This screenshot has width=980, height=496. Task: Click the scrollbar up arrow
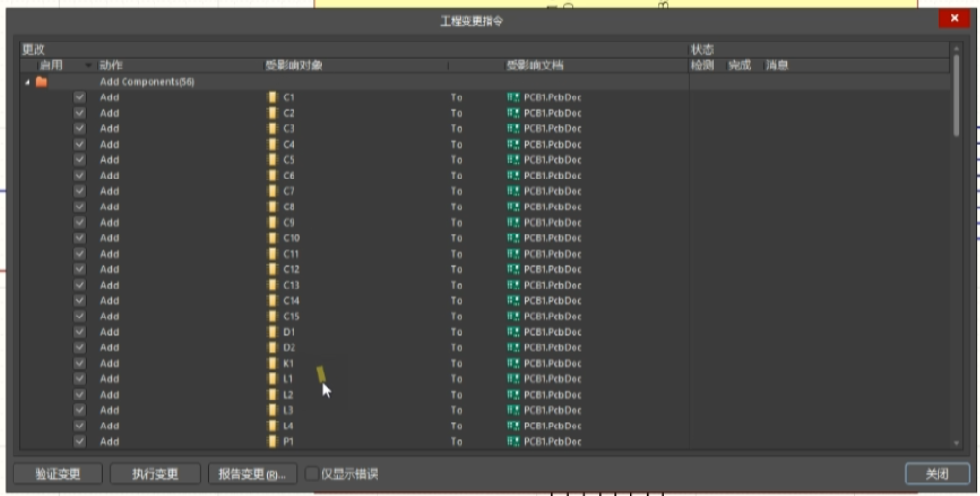pyautogui.click(x=956, y=48)
